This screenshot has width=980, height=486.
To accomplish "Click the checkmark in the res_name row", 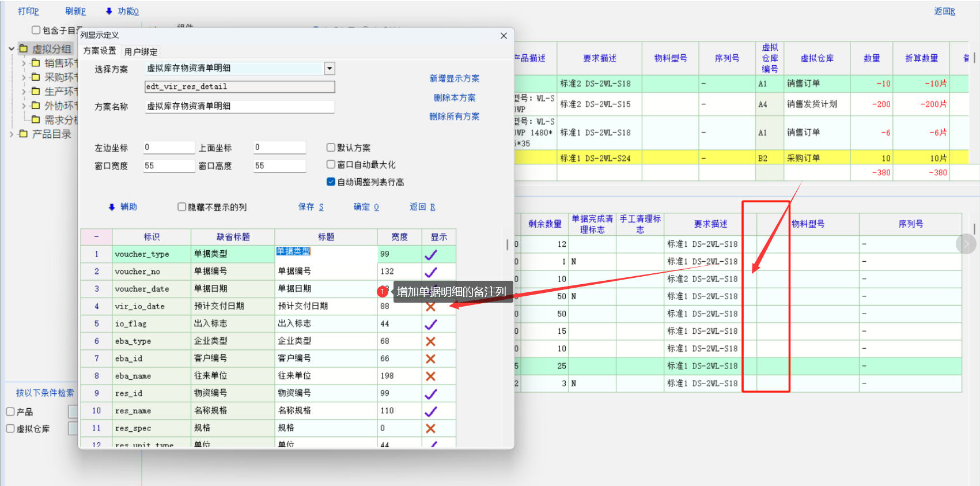I will 430,411.
